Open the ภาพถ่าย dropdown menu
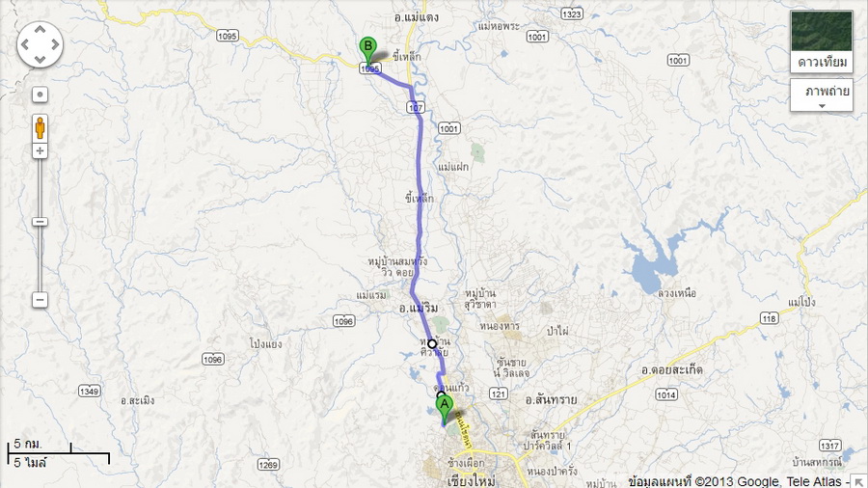 (x=822, y=95)
